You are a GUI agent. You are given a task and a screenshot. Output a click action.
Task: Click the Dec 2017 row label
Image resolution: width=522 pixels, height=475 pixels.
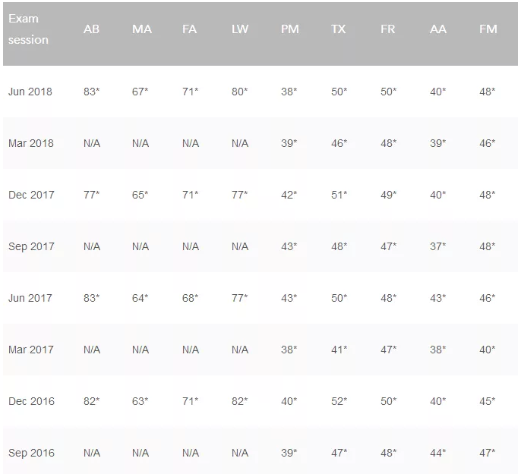pos(31,195)
